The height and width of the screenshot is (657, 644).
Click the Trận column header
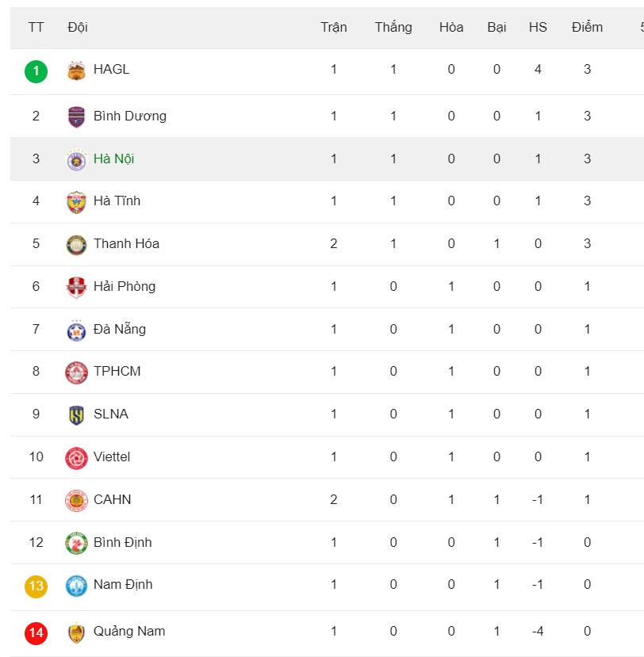pyautogui.click(x=334, y=27)
